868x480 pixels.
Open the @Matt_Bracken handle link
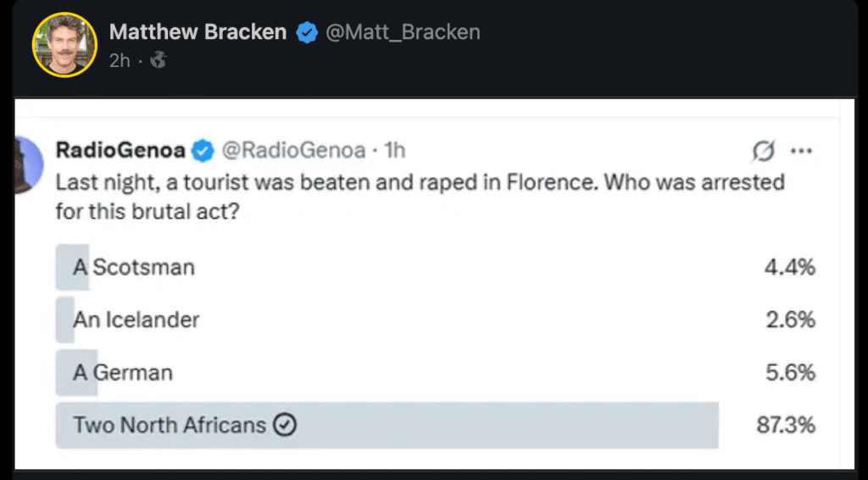pyautogui.click(x=403, y=32)
